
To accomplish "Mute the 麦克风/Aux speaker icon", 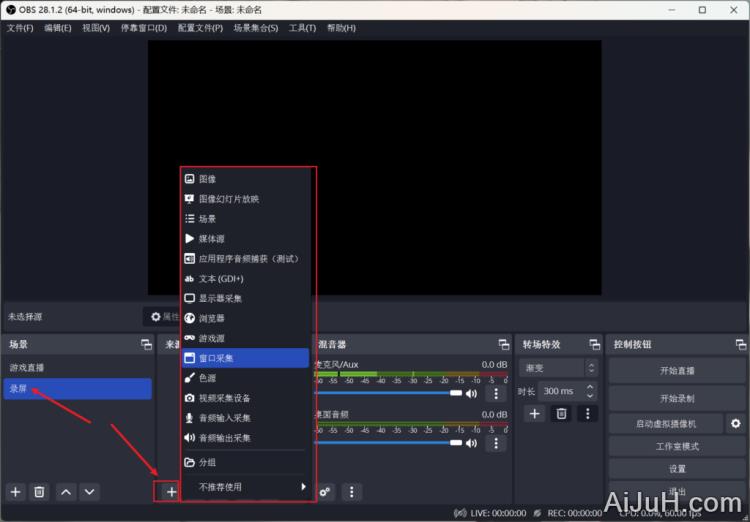I will [x=471, y=394].
